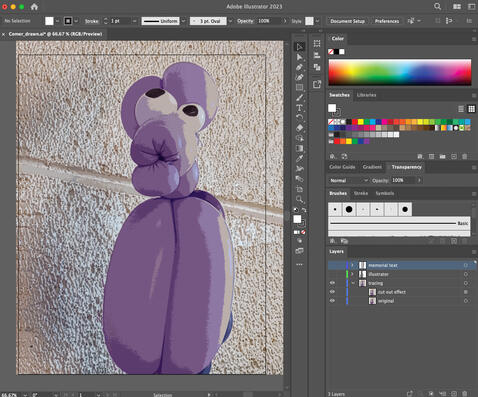Click target circle of original sublayer

(466, 301)
